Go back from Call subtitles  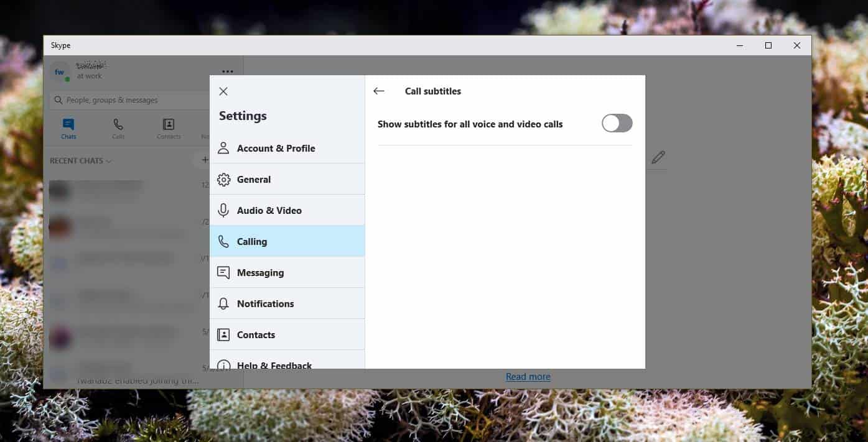pos(378,91)
